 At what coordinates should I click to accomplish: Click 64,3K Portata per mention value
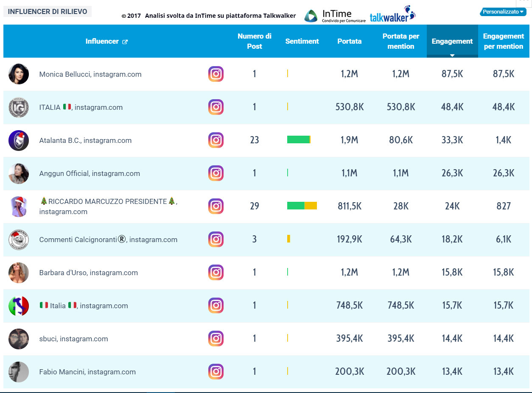click(401, 239)
